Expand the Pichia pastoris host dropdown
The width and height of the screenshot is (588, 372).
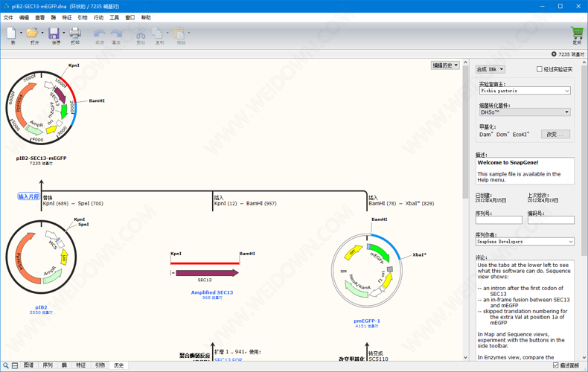(x=525, y=91)
